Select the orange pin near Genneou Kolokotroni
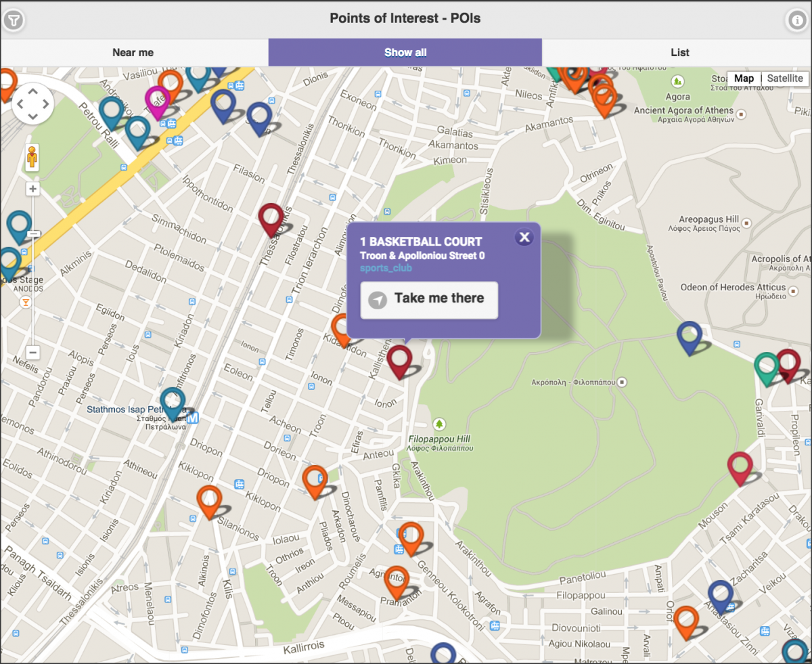Image resolution: width=812 pixels, height=664 pixels. pos(411,539)
